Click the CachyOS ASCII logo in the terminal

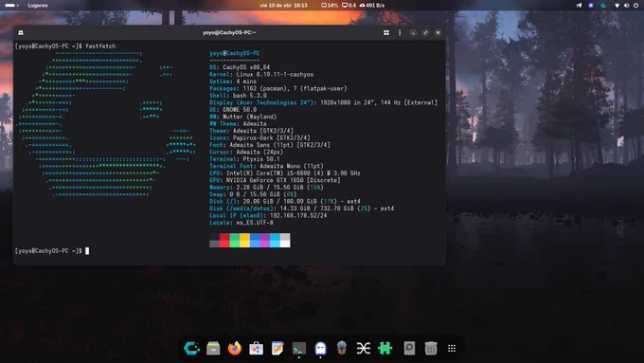coord(106,124)
